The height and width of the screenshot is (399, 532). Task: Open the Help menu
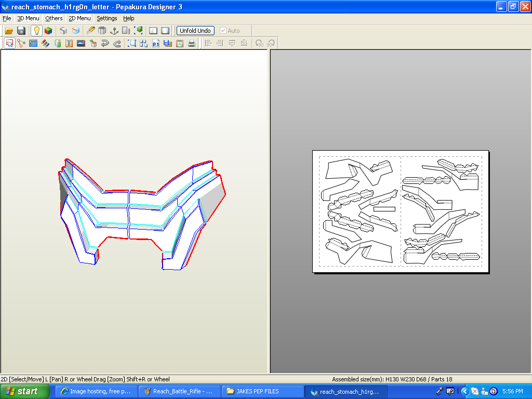pos(129,18)
